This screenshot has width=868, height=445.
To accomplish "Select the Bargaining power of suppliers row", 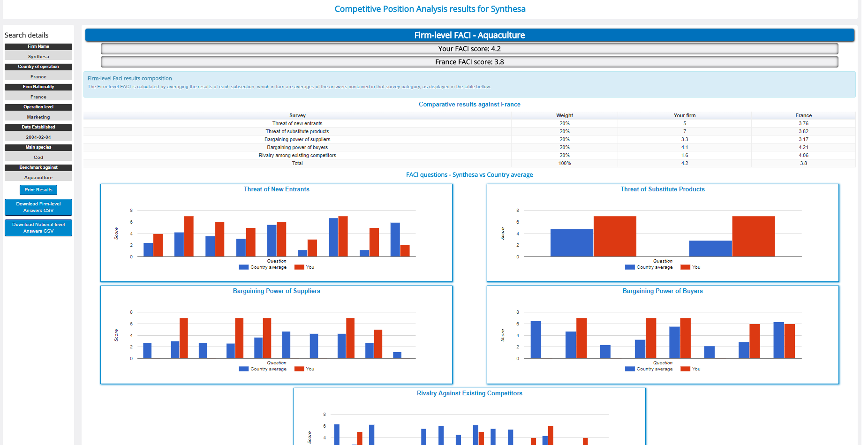I will pyautogui.click(x=469, y=140).
